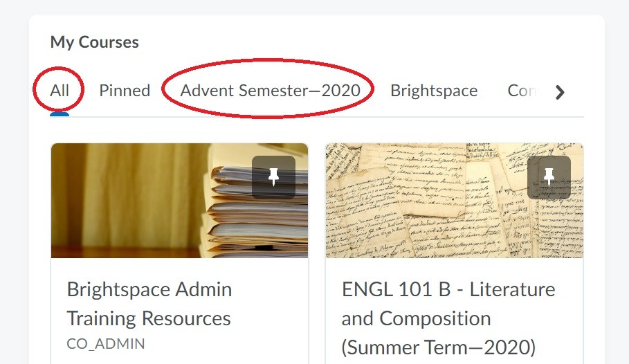Toggle pin on ENGL 101 B course
The image size is (629, 364).
tap(549, 177)
